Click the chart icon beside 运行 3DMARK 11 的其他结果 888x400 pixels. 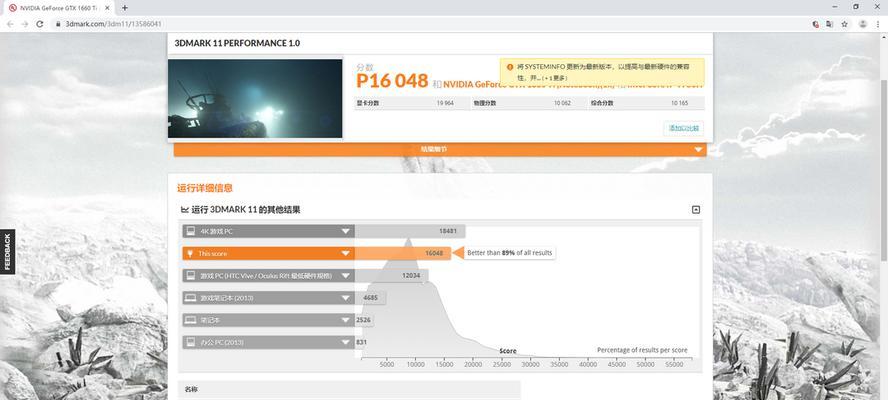tap(185, 210)
